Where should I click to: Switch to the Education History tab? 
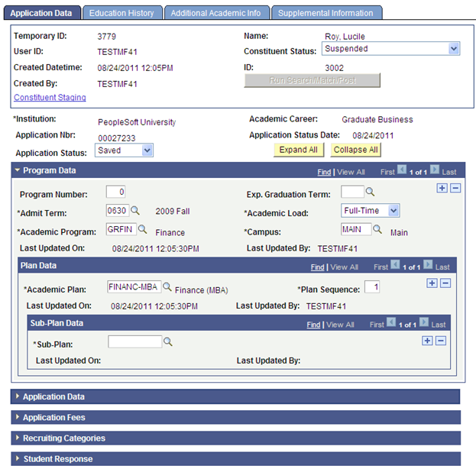pyautogui.click(x=122, y=13)
